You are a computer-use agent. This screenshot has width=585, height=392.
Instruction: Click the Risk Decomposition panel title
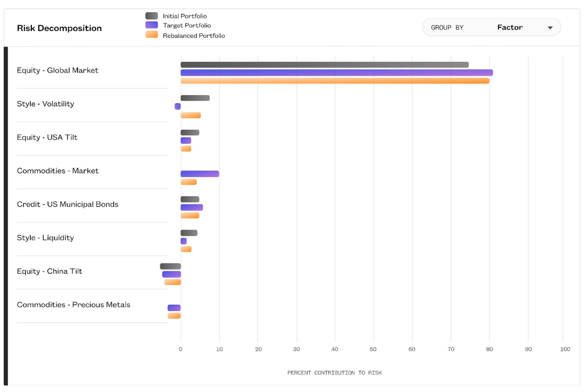coord(59,28)
